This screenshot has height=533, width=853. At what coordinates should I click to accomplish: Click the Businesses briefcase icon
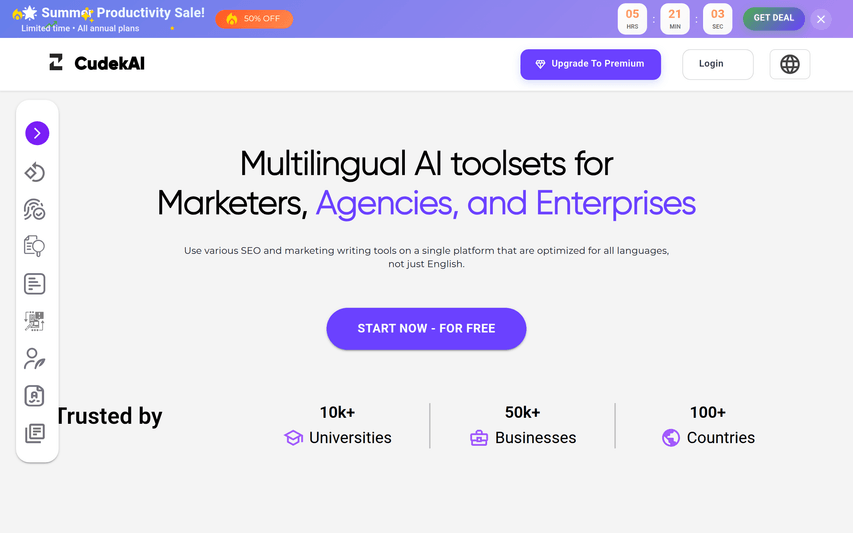tap(479, 438)
